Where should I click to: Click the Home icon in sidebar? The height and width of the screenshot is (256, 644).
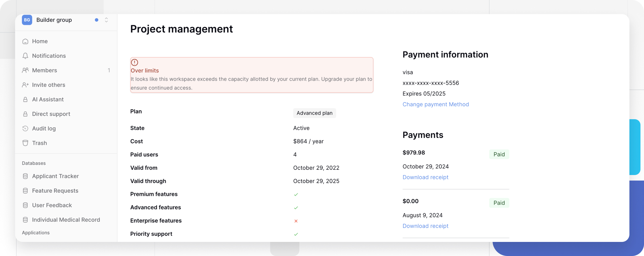(x=25, y=41)
